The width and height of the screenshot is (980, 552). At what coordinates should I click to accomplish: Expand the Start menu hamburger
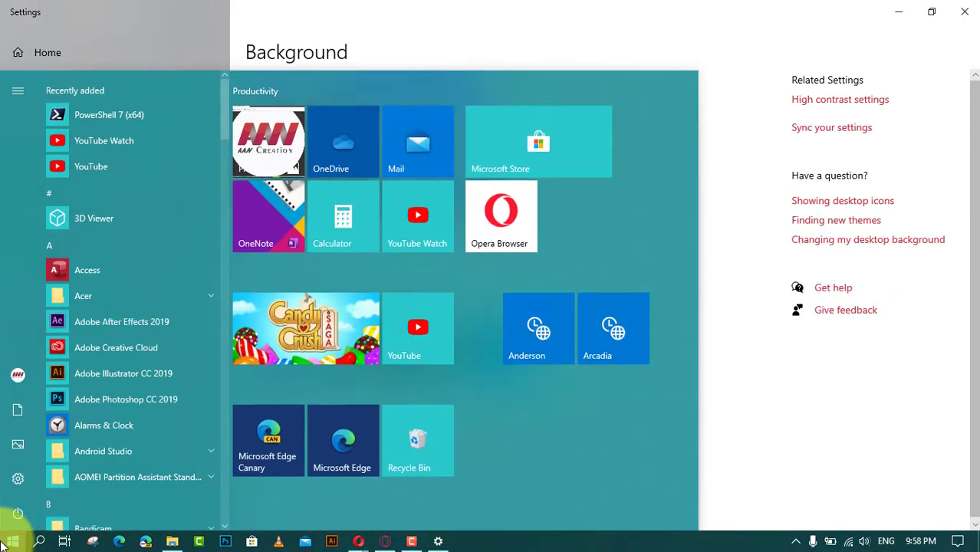pos(18,90)
